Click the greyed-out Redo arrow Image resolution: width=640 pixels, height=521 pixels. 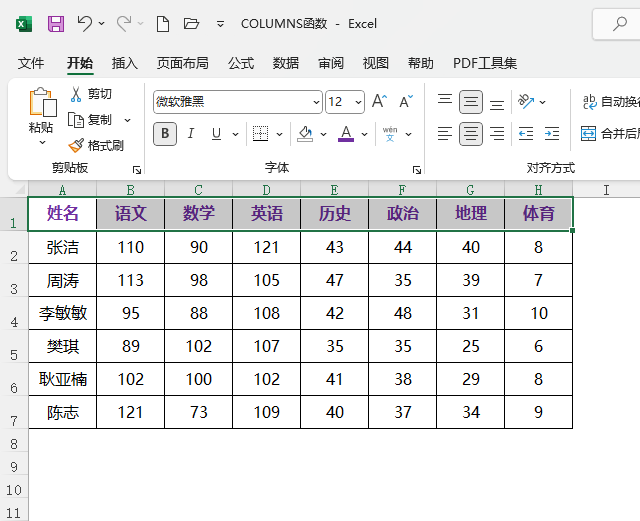click(x=124, y=24)
